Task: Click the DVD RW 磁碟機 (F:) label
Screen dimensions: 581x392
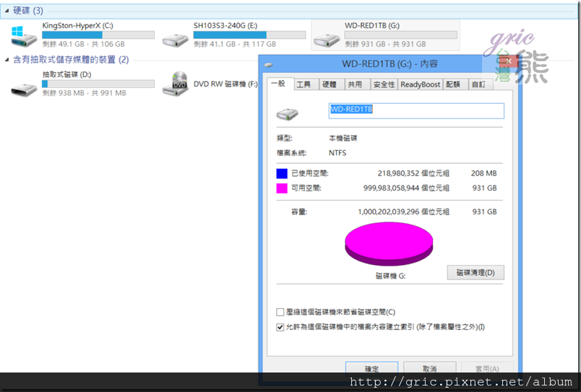Action: coord(225,84)
